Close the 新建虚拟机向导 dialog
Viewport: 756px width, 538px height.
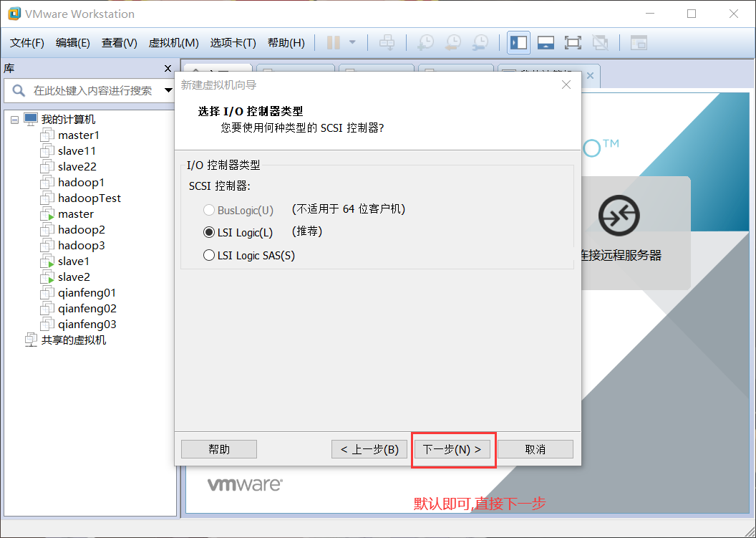566,85
